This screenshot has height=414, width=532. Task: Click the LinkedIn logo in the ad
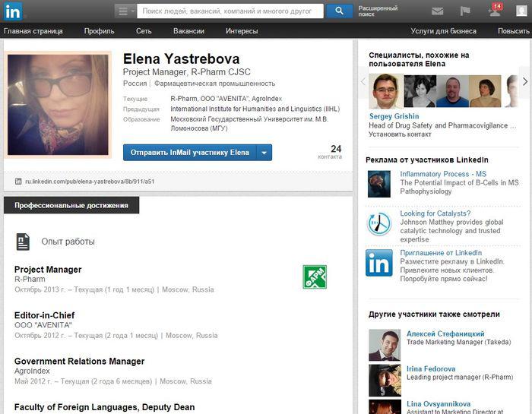[x=379, y=263]
